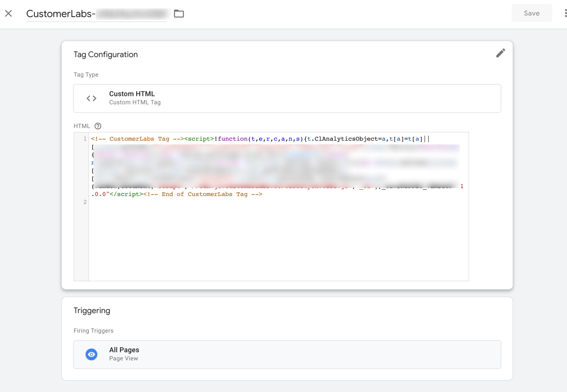567x392 pixels.
Task: Select line 1 in the code gutter
Action: [x=84, y=139]
